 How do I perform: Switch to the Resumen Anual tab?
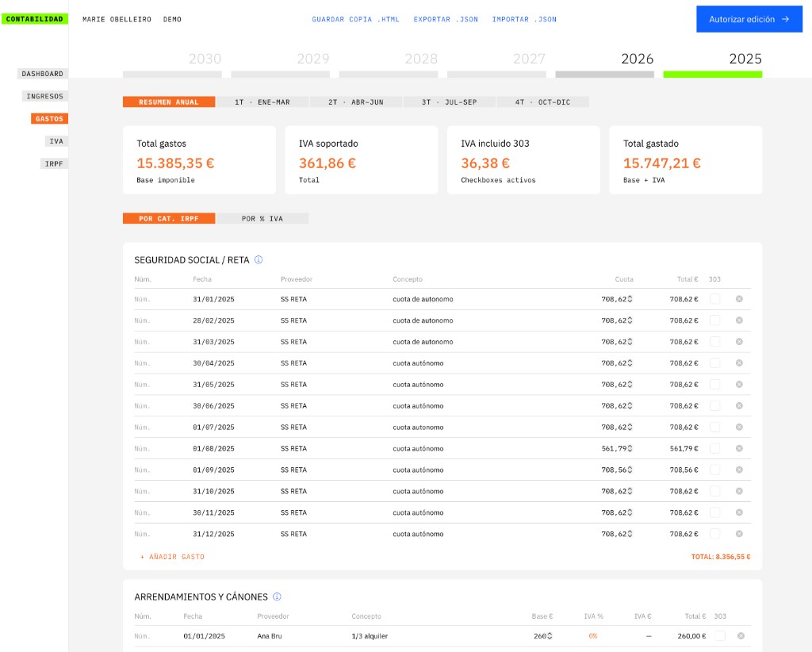tap(169, 102)
